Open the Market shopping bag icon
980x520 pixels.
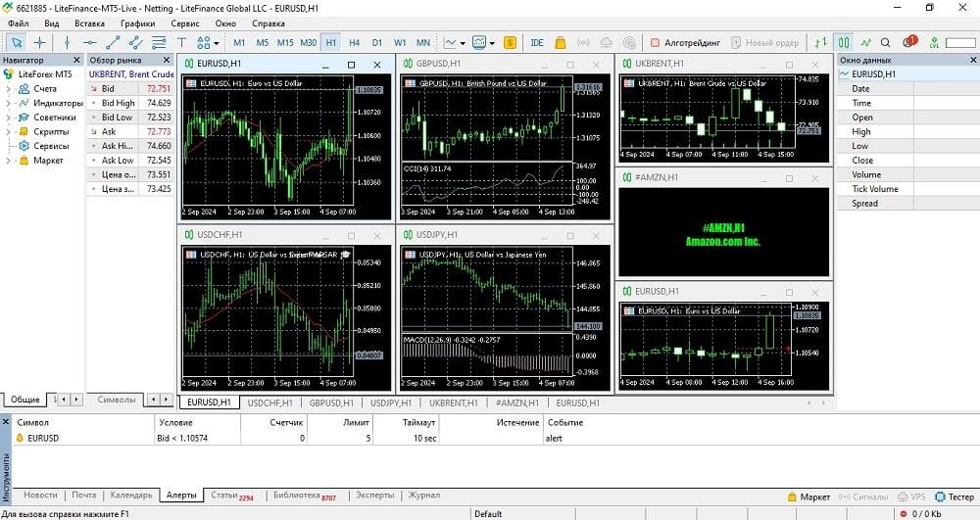(560, 42)
